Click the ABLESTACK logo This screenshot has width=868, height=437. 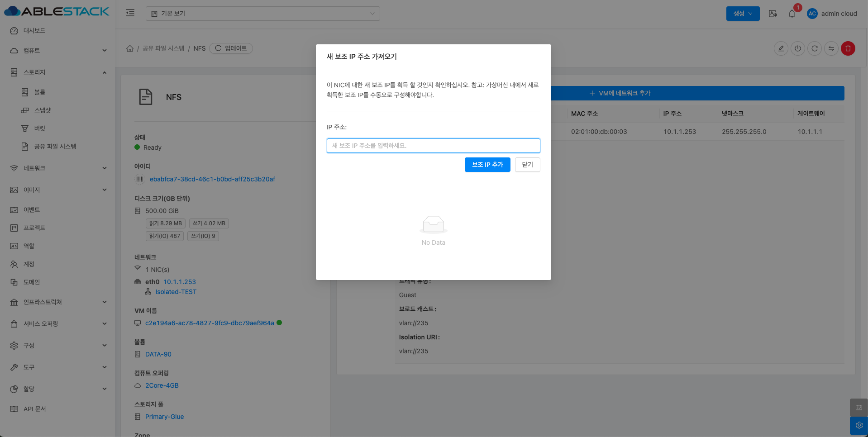[x=57, y=11]
